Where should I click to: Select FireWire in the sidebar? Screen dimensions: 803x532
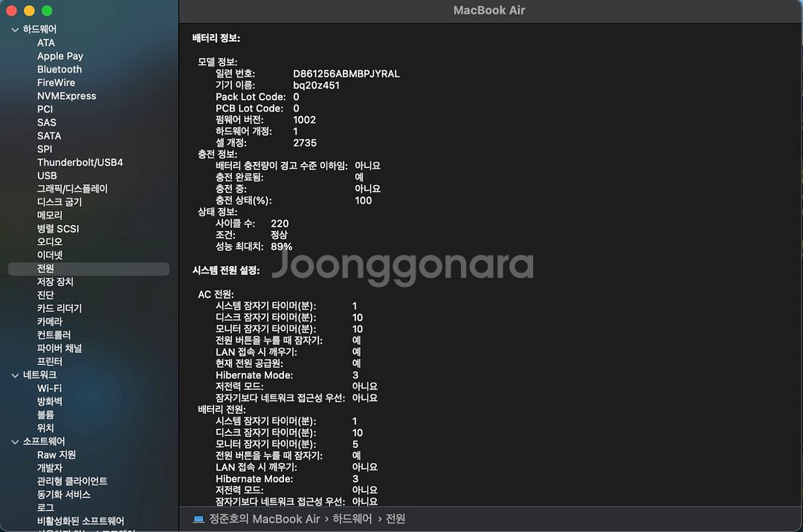[56, 83]
